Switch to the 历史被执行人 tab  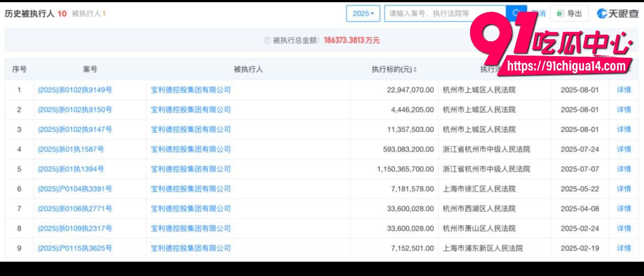(x=35, y=14)
